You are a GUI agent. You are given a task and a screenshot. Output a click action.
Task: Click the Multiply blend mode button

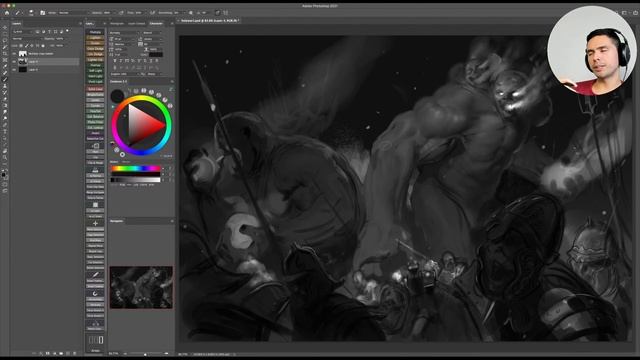point(95,32)
